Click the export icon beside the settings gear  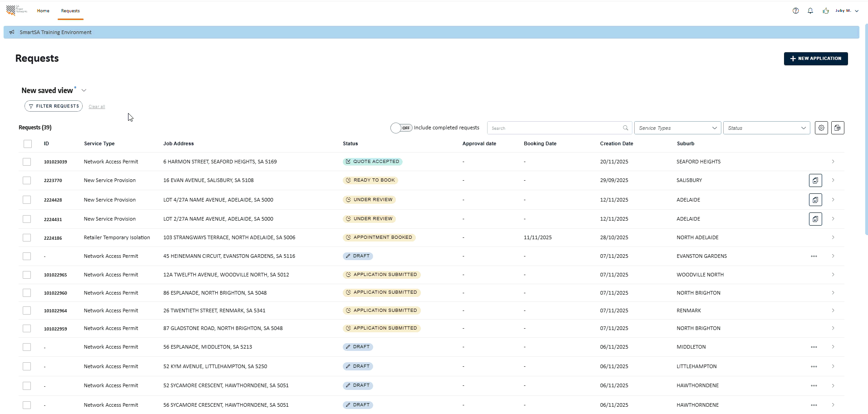click(x=838, y=128)
